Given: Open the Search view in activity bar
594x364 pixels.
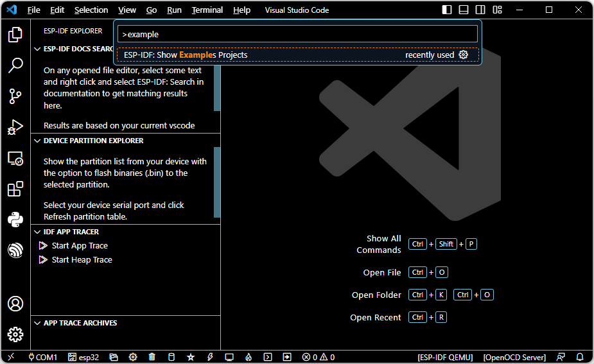Looking at the screenshot, I should [x=15, y=65].
